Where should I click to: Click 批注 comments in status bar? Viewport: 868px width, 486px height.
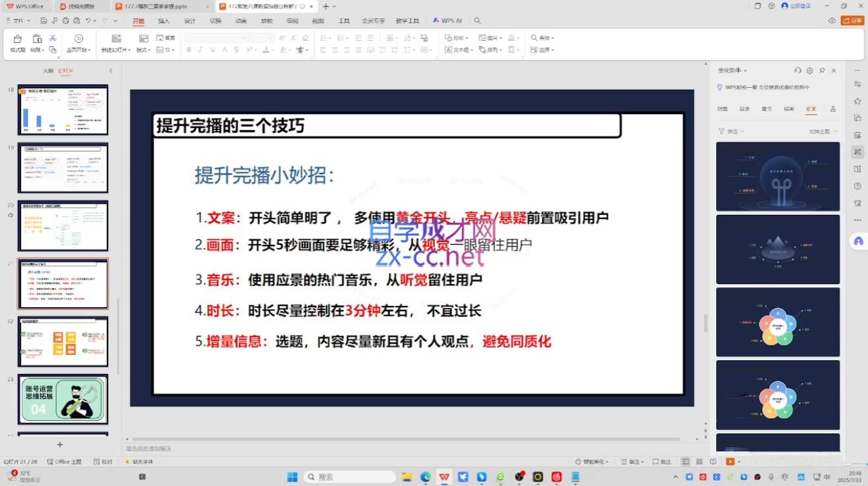click(x=661, y=462)
